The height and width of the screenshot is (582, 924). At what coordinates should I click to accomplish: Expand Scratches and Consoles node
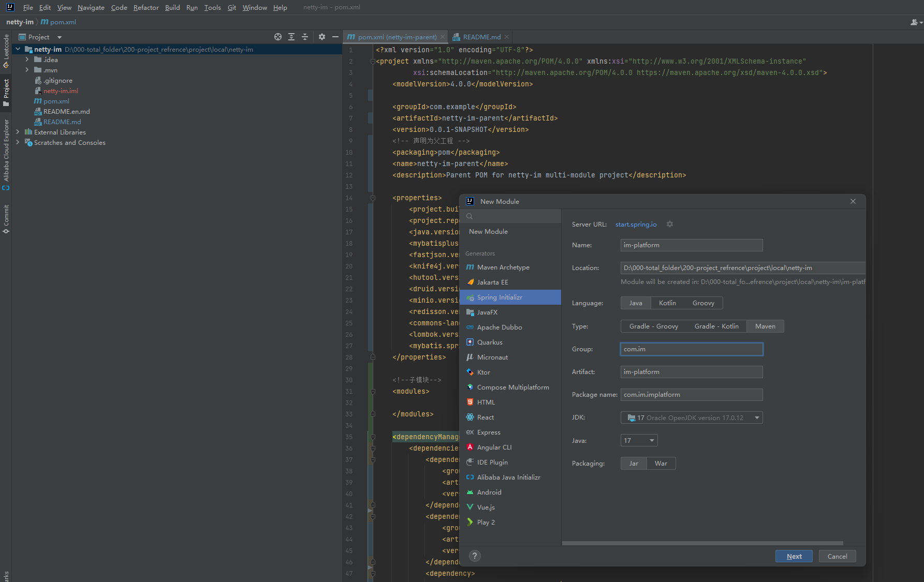tap(18, 142)
